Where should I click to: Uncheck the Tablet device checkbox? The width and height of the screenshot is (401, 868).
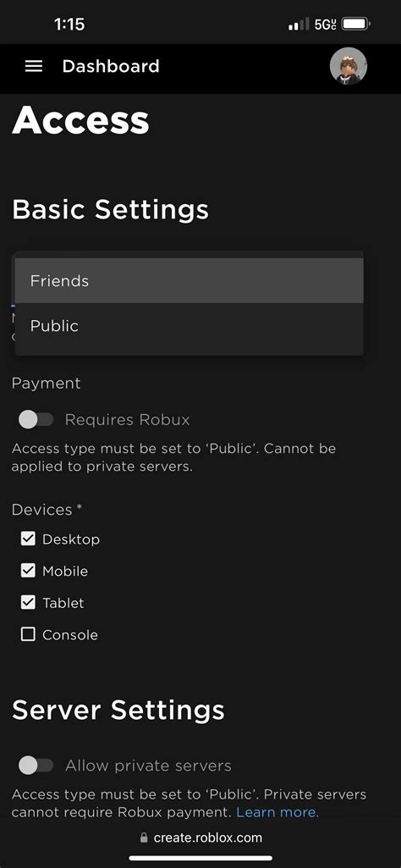point(28,602)
